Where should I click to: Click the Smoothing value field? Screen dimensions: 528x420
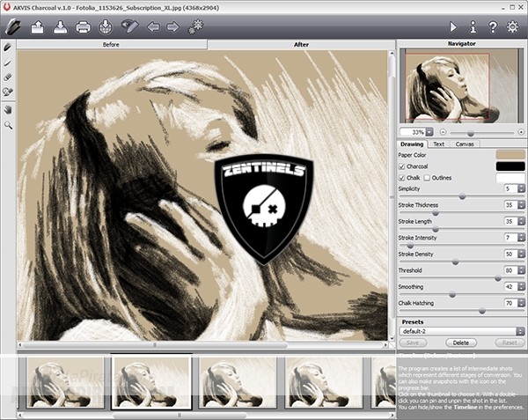[510, 287]
